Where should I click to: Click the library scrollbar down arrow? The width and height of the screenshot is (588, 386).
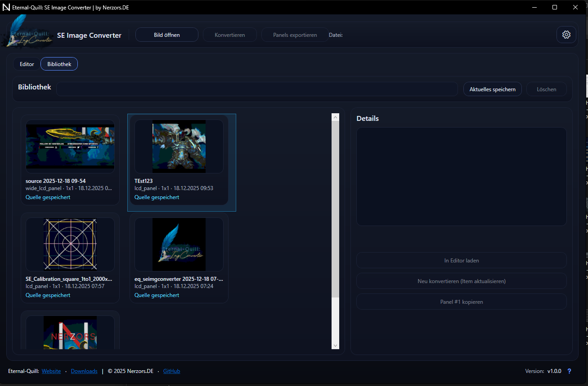[x=335, y=345]
